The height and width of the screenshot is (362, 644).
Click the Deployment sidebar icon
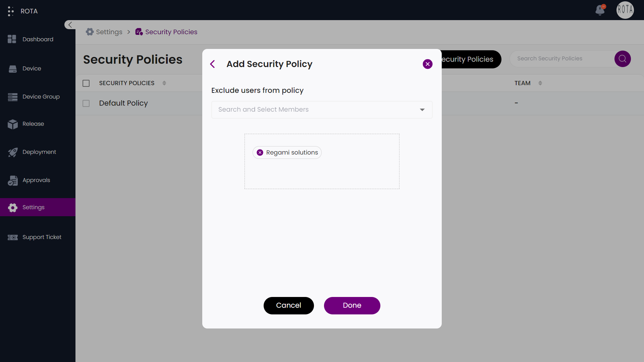[13, 152]
